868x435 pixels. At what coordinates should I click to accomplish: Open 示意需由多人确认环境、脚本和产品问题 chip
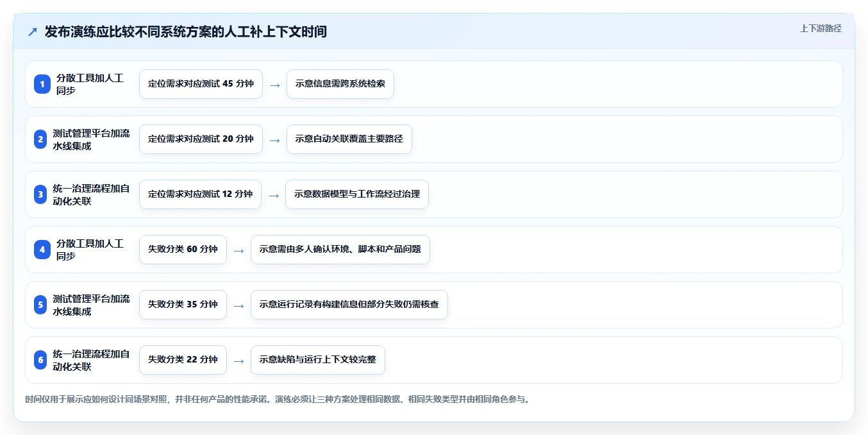340,250
